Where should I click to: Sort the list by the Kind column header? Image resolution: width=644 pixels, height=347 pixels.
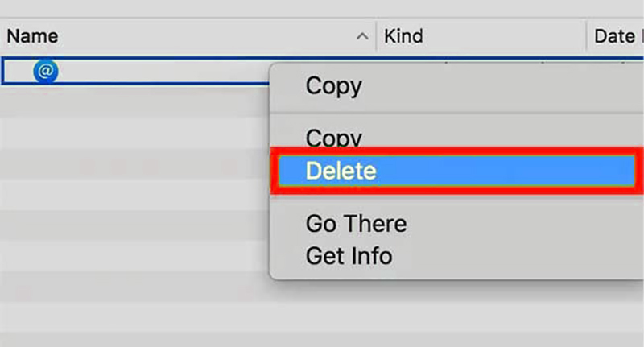point(403,36)
